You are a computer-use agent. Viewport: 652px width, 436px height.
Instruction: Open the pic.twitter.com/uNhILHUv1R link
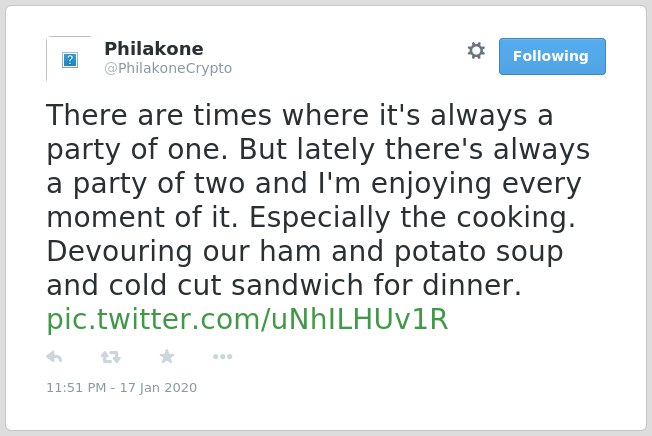click(247, 319)
